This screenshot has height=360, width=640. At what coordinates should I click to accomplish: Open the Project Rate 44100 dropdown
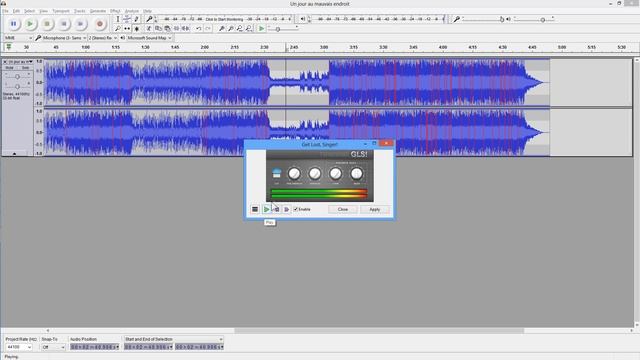pyautogui.click(x=18, y=347)
